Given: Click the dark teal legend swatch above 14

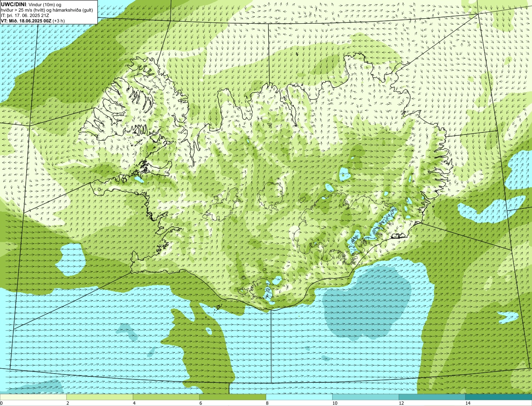Looking at the screenshot, I should (499, 397).
